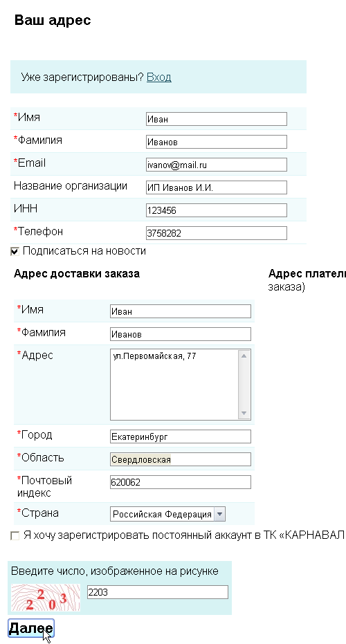
Task: Open the Страна dropdown arrow
Action: pyautogui.click(x=220, y=514)
